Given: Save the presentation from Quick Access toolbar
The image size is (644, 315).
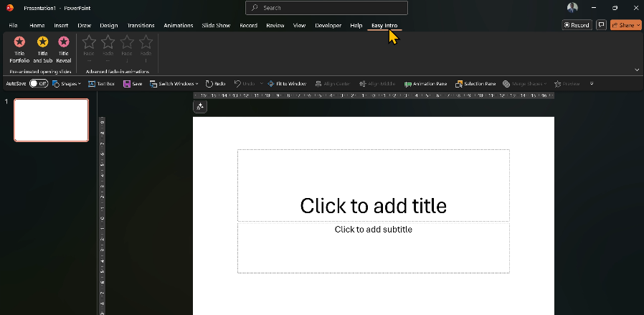Looking at the screenshot, I should 133,84.
